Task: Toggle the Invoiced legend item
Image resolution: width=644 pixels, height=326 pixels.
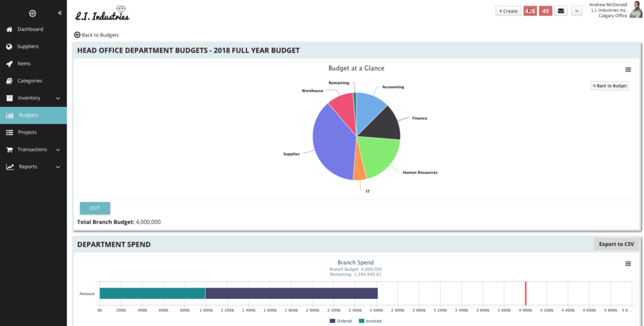Action: click(370, 321)
